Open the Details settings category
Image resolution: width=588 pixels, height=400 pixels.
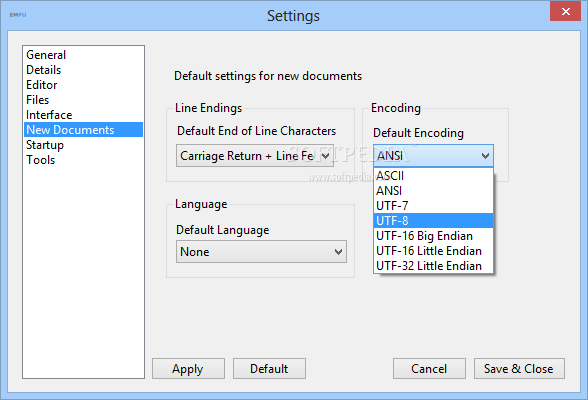point(83,70)
